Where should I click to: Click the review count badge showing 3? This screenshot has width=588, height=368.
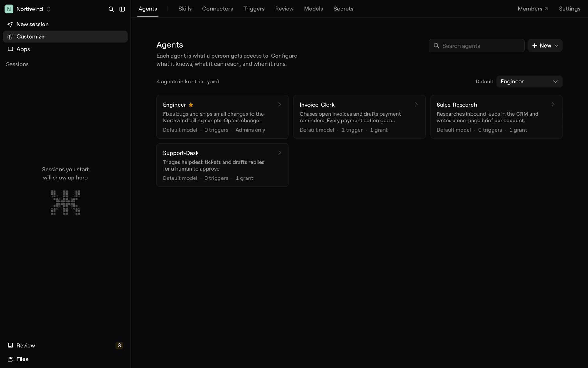tap(119, 345)
